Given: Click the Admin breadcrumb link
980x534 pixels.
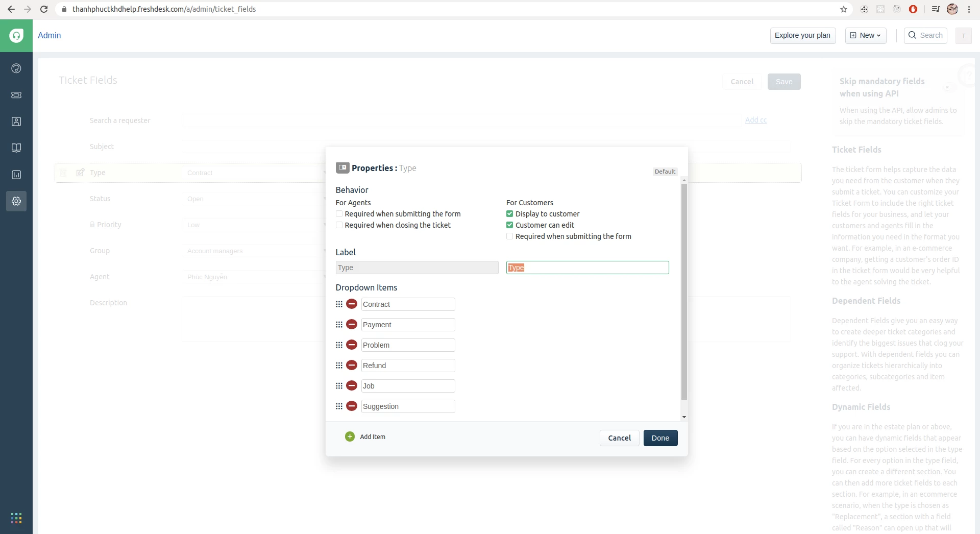Looking at the screenshot, I should tap(50, 35).
